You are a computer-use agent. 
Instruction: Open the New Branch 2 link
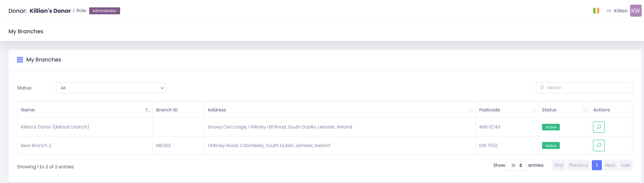pyautogui.click(x=36, y=145)
